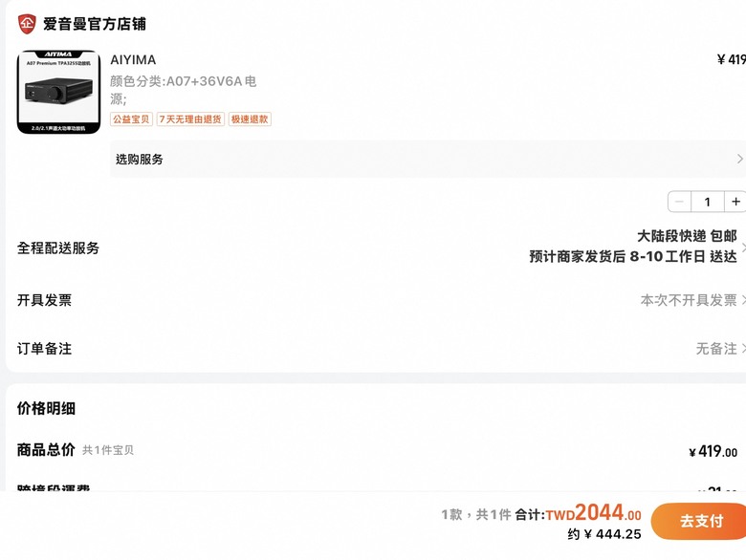The height and width of the screenshot is (560, 746).
Task: Click the 公益宝贝 tag
Action: (131, 118)
